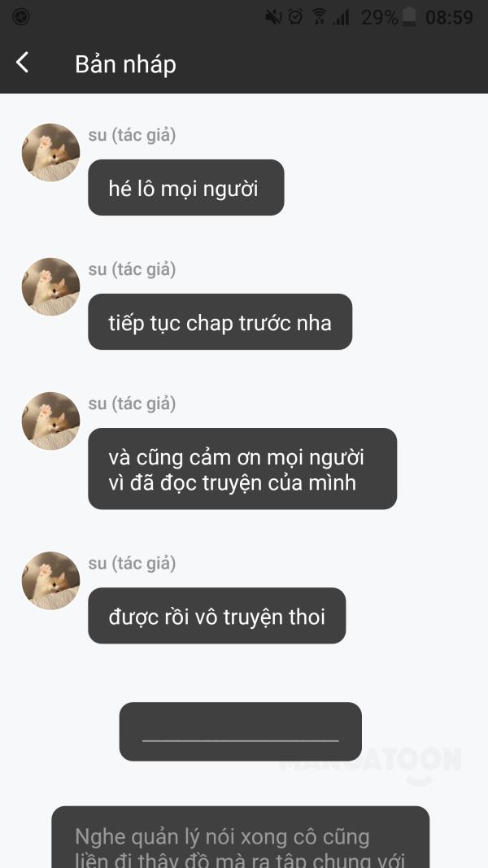The image size is (488, 868).
Task: Tap avatar beside "được rồi vô truyện thoi"
Action: 51,581
